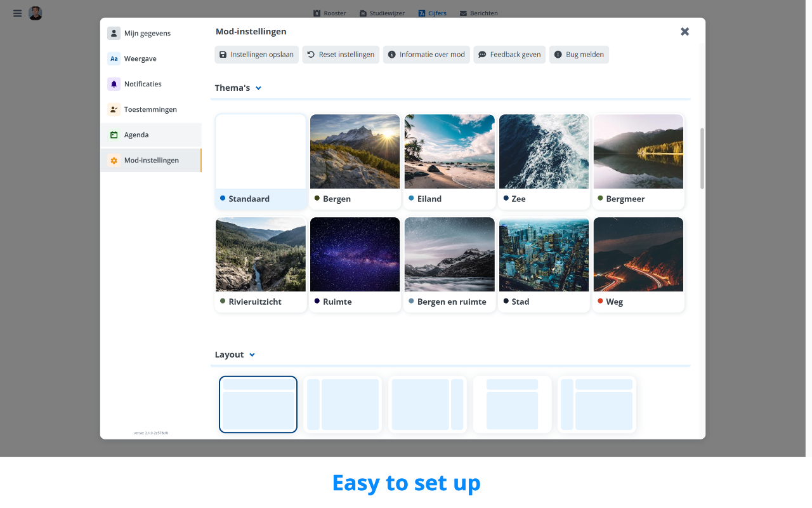Select Agenda in sidebar
The height and width of the screenshot is (508, 812).
[151, 135]
